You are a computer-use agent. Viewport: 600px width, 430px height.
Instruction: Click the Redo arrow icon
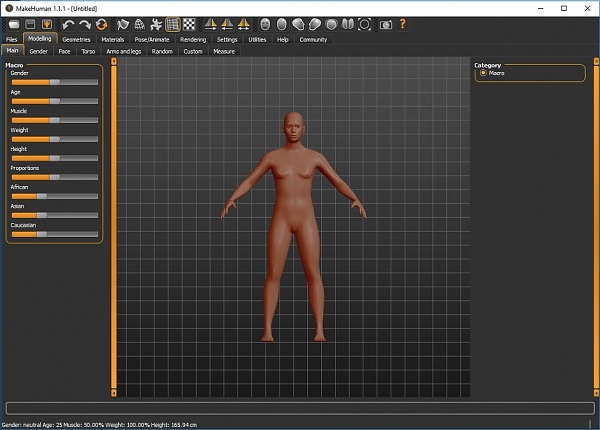pos(85,24)
